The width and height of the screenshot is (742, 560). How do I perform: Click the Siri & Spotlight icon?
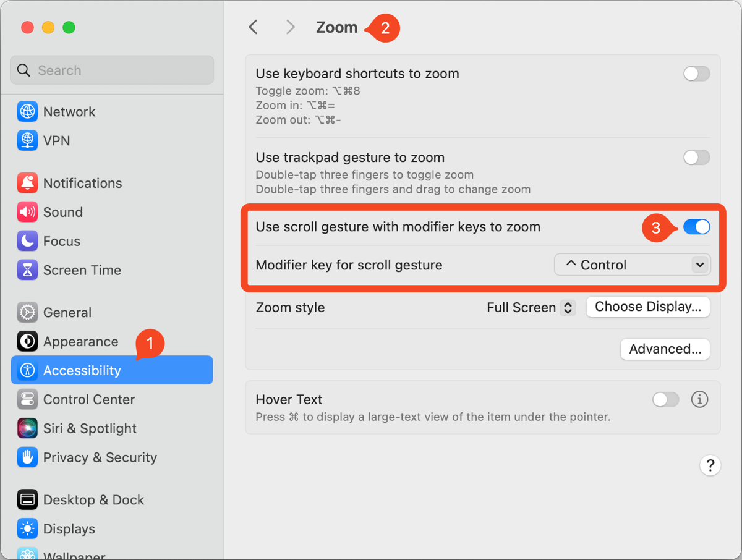(x=27, y=428)
